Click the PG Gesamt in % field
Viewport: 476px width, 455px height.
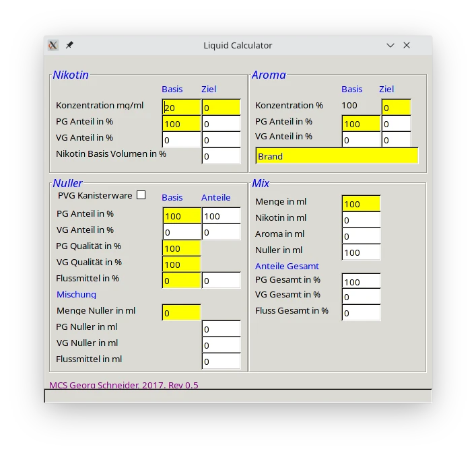pyautogui.click(x=361, y=282)
